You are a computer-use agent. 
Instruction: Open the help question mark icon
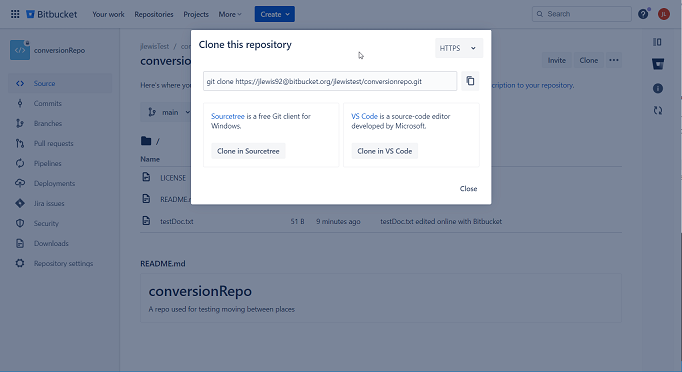(643, 14)
